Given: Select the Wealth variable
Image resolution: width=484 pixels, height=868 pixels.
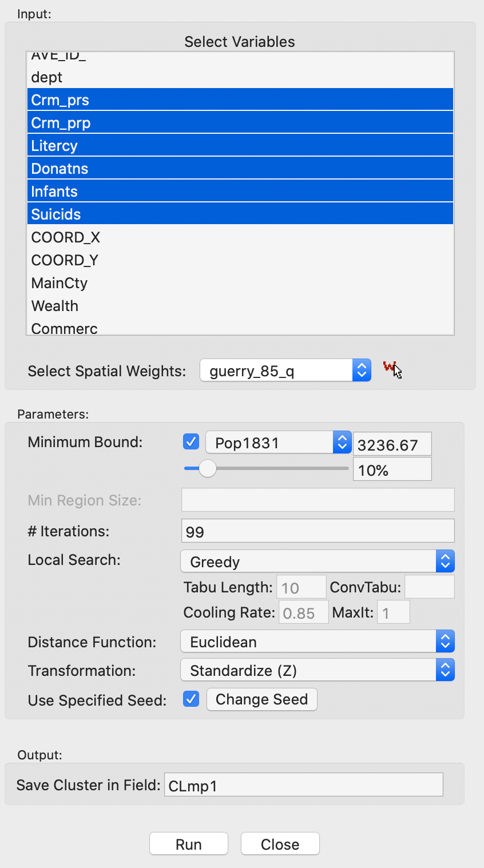Looking at the screenshot, I should tap(240, 306).
